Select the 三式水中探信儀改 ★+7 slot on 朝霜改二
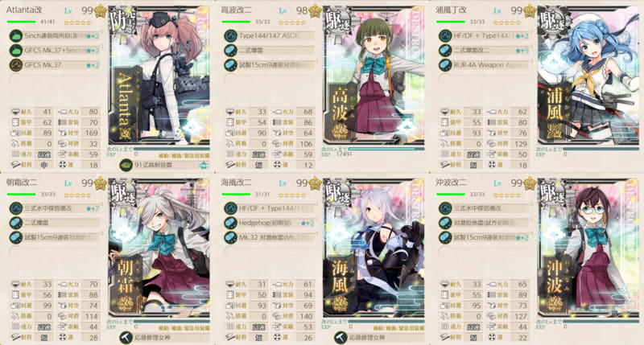 pos(55,208)
